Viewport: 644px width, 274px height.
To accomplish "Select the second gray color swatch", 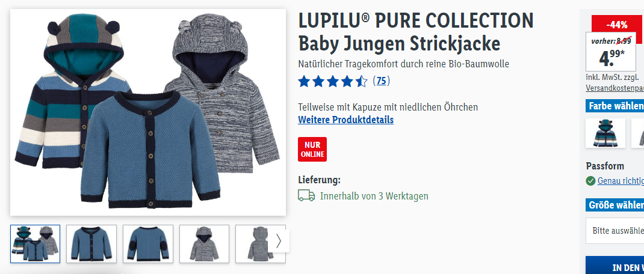I will click(x=638, y=133).
